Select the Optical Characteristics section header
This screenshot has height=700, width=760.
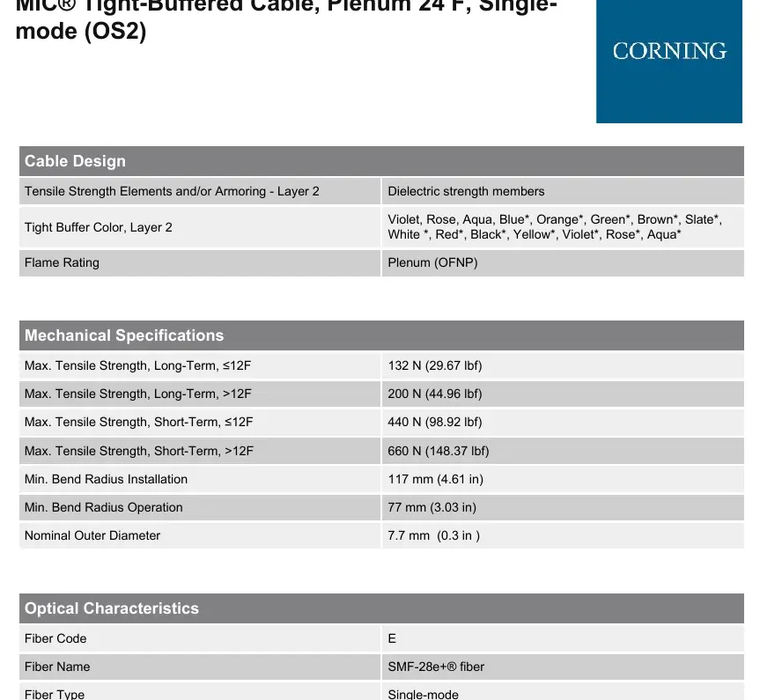(x=381, y=608)
